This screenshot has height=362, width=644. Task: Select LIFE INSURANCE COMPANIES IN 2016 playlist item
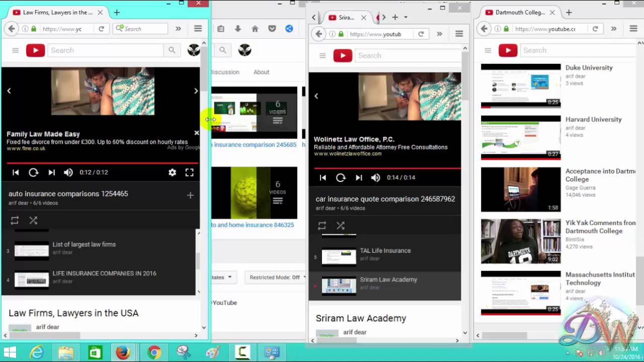pos(99,279)
